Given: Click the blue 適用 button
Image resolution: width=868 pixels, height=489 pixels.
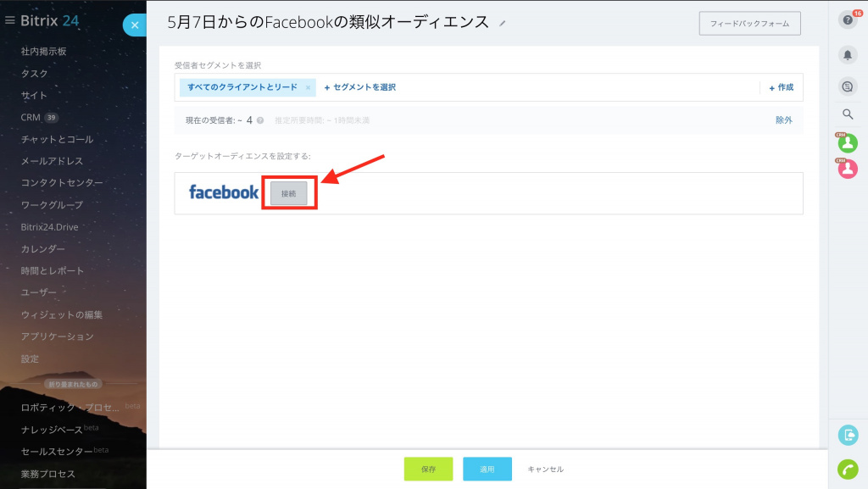Looking at the screenshot, I should [x=487, y=470].
